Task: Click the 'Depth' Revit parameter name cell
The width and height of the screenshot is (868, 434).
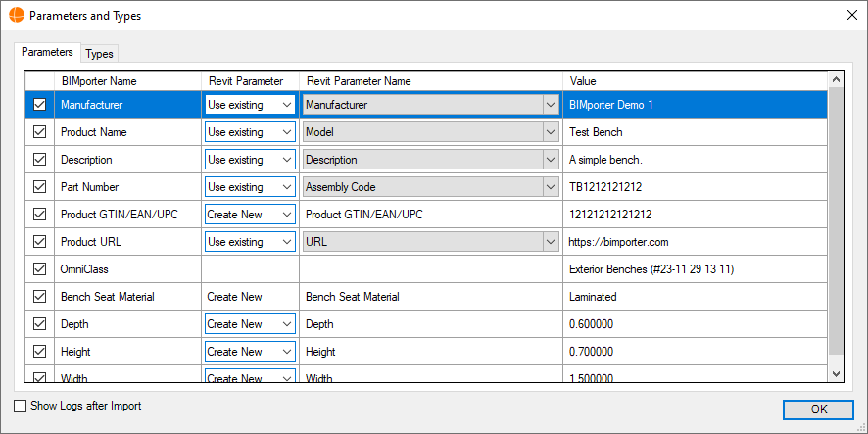Action: point(431,324)
